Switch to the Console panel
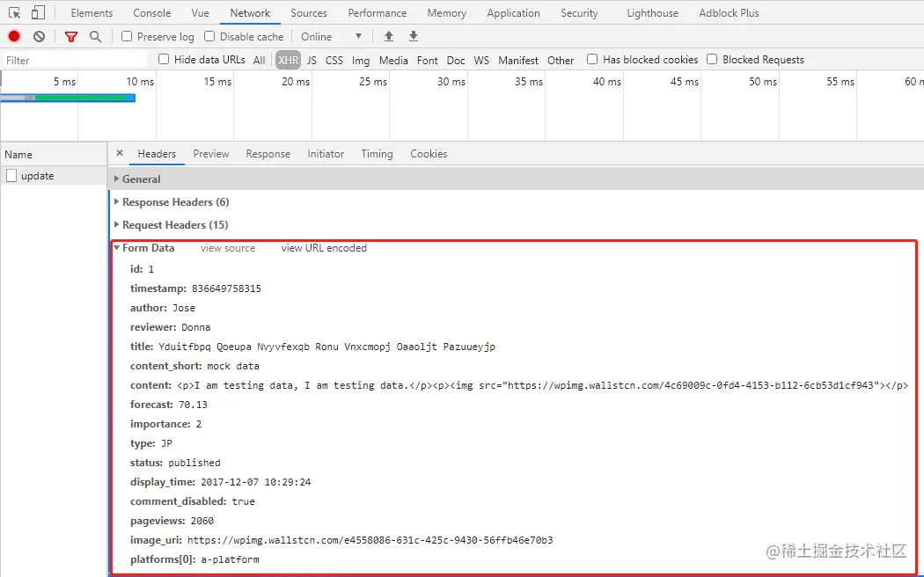924x577 pixels. 151,13
